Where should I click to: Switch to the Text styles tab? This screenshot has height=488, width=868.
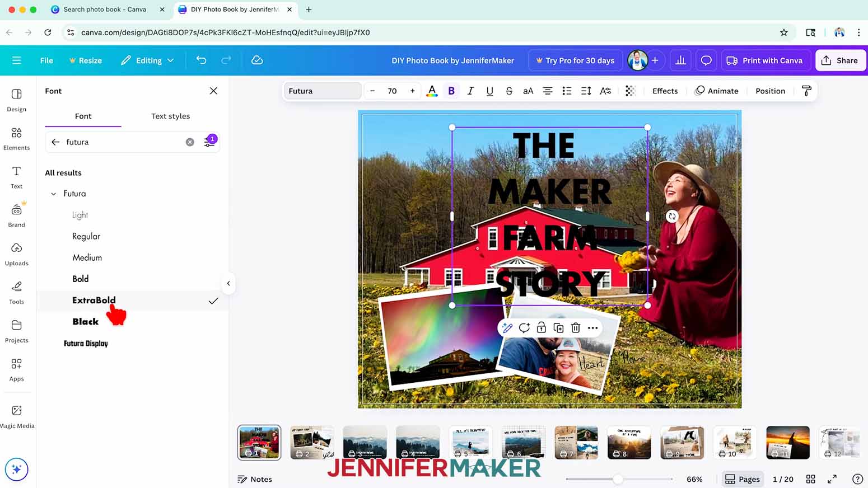[x=171, y=116]
